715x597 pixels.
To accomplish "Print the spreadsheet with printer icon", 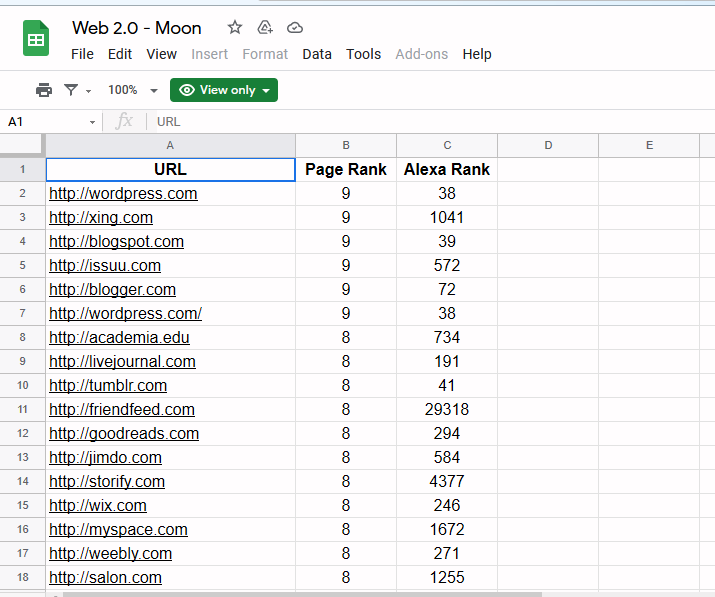I will point(44,90).
